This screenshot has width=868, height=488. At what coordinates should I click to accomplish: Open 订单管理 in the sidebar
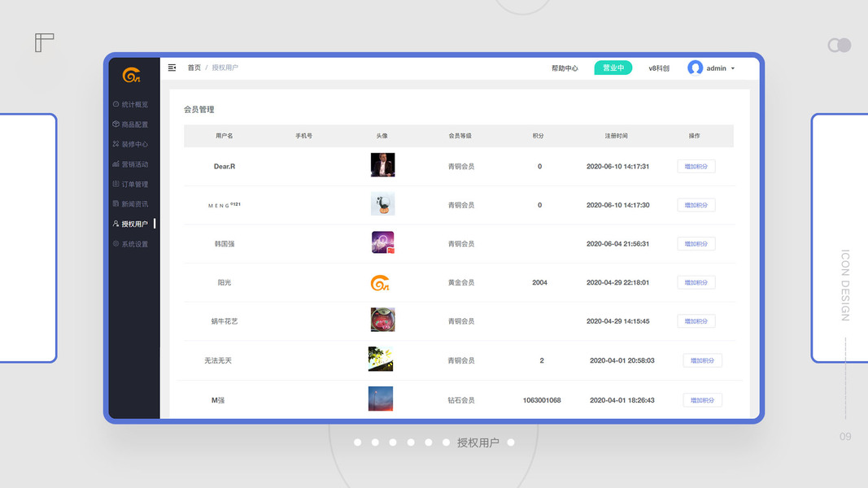coord(131,185)
